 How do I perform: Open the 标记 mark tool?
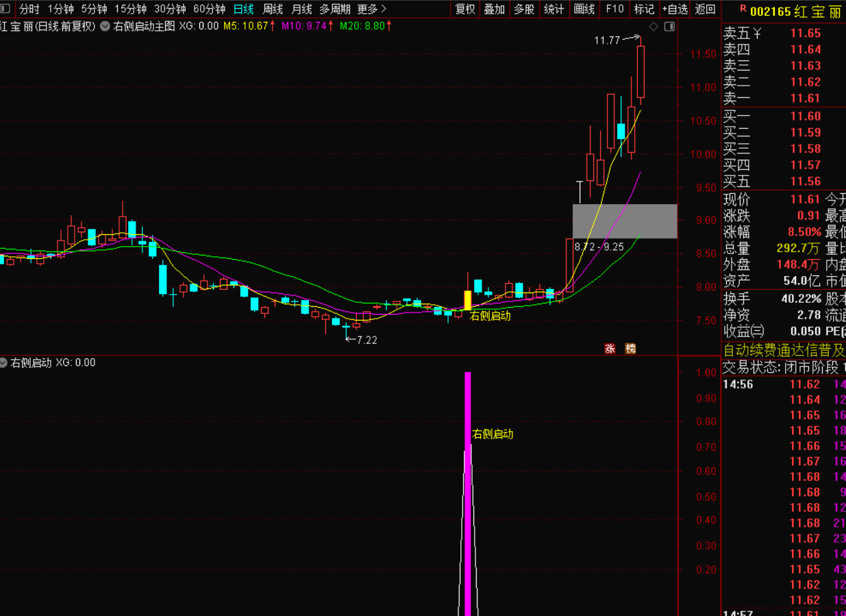(x=644, y=9)
